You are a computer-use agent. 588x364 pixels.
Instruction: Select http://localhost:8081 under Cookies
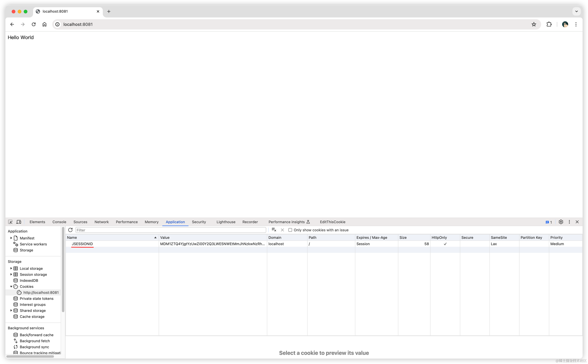(x=41, y=292)
